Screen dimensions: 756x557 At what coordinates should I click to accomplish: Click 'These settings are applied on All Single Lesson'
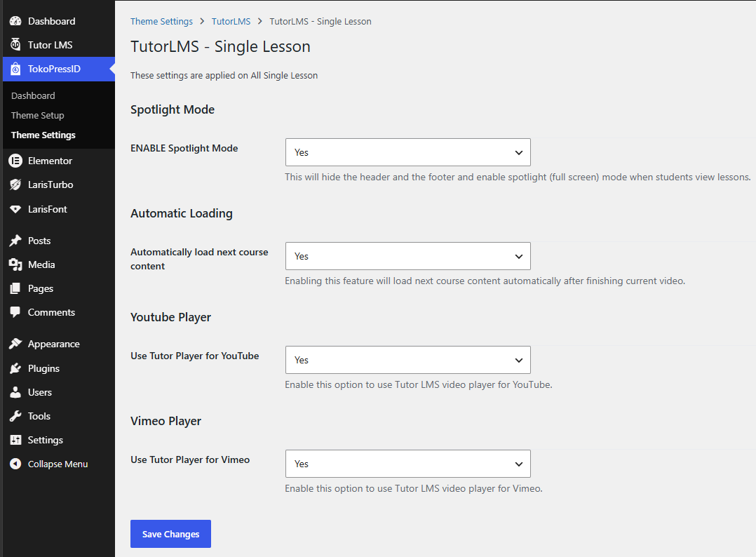point(224,75)
